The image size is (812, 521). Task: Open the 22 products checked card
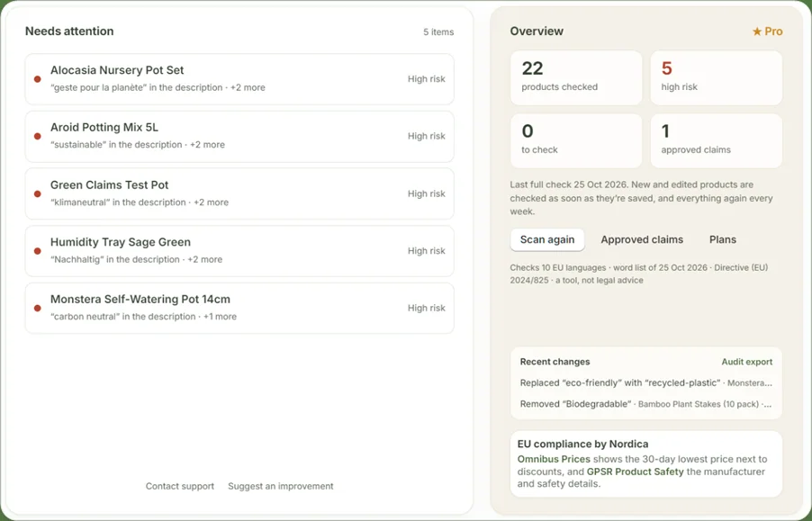tap(576, 78)
